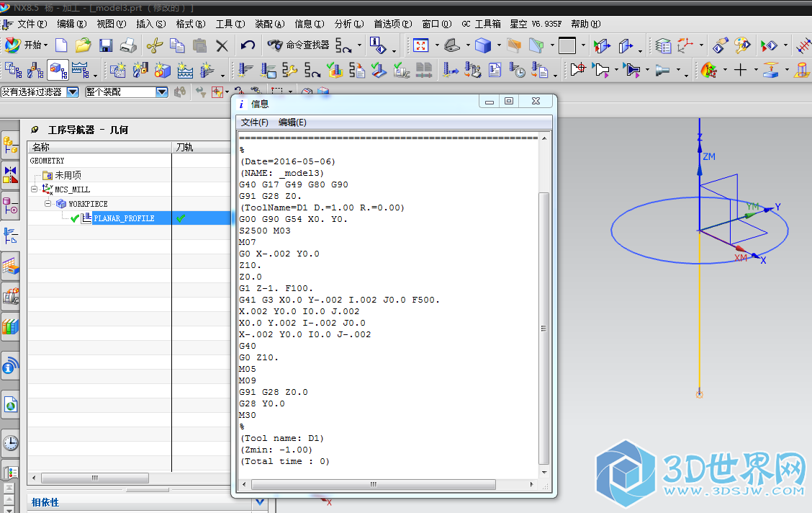Screen dimensions: 812x513
Task: Click the vertical scrollbar in 信息 window
Action: point(543,329)
